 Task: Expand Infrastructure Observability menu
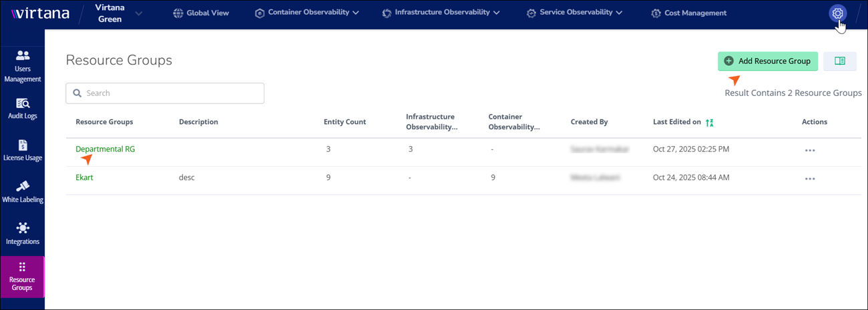click(x=441, y=13)
